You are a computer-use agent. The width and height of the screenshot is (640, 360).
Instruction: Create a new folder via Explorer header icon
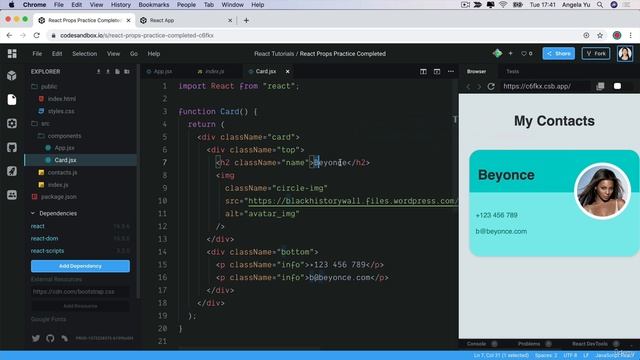tap(127, 71)
